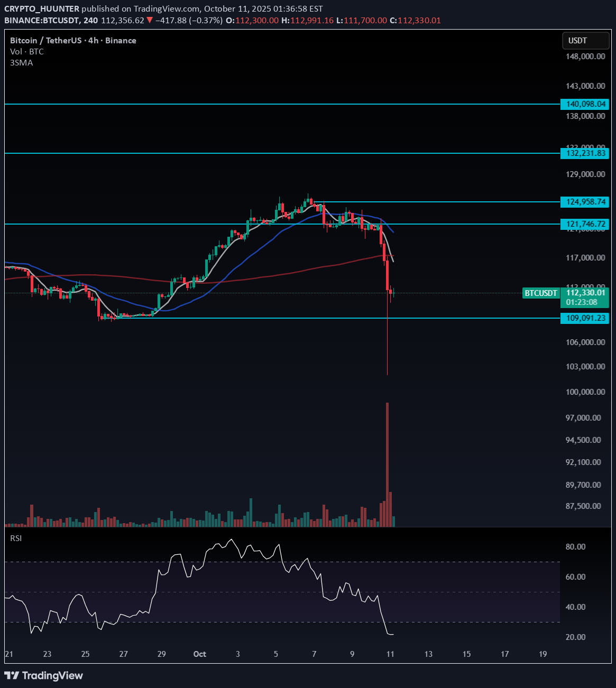
Task: Hide the 3SMA indicator from the legend
Action: 21,62
